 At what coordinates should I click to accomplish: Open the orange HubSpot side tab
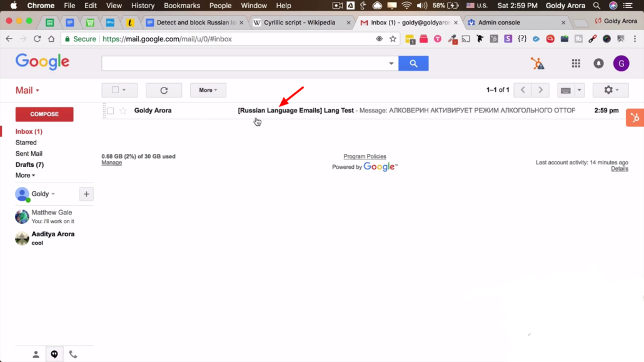click(x=635, y=118)
